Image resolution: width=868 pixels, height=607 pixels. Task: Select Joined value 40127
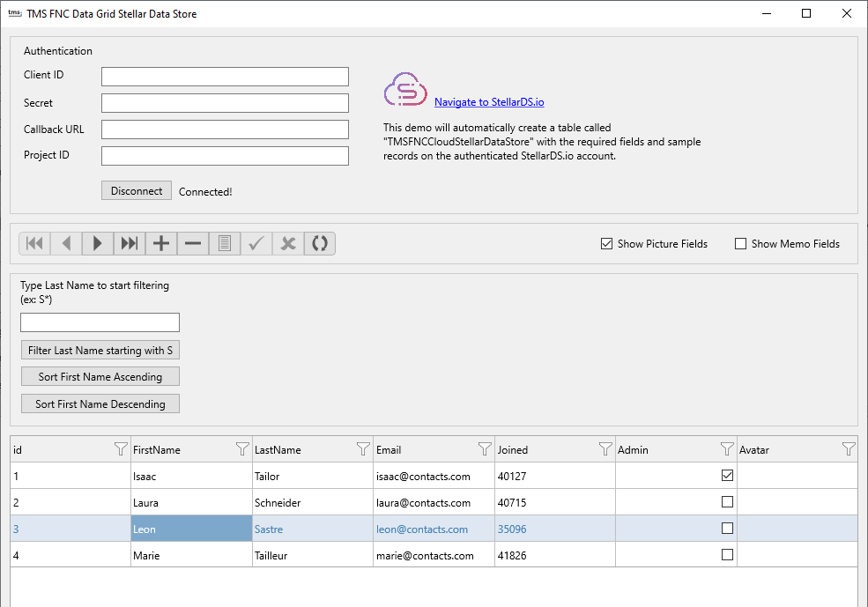555,476
